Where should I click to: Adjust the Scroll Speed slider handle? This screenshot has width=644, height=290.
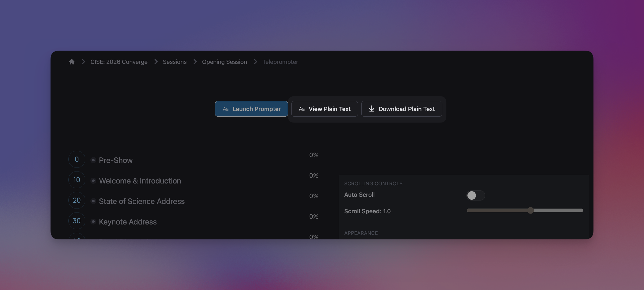pyautogui.click(x=530, y=210)
